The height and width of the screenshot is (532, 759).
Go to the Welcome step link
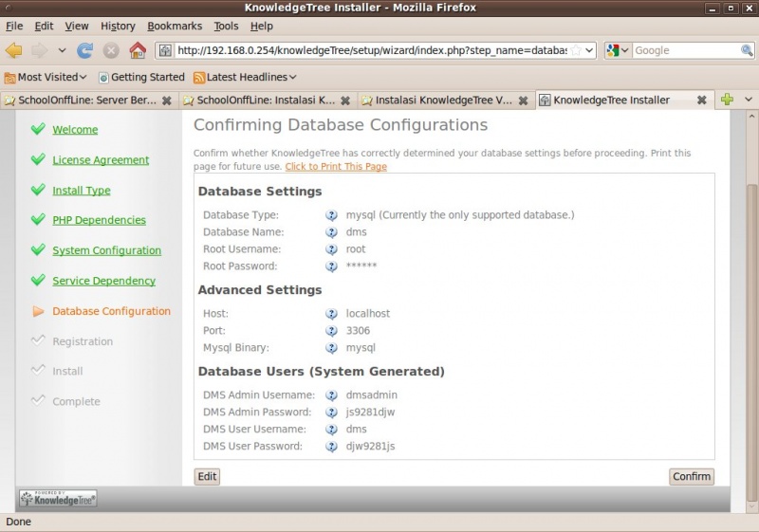[x=75, y=130]
